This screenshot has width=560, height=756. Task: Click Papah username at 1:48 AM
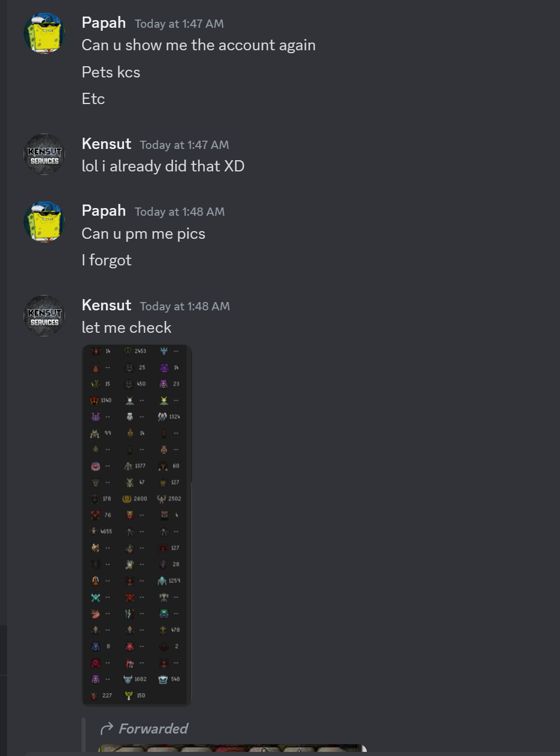click(103, 211)
